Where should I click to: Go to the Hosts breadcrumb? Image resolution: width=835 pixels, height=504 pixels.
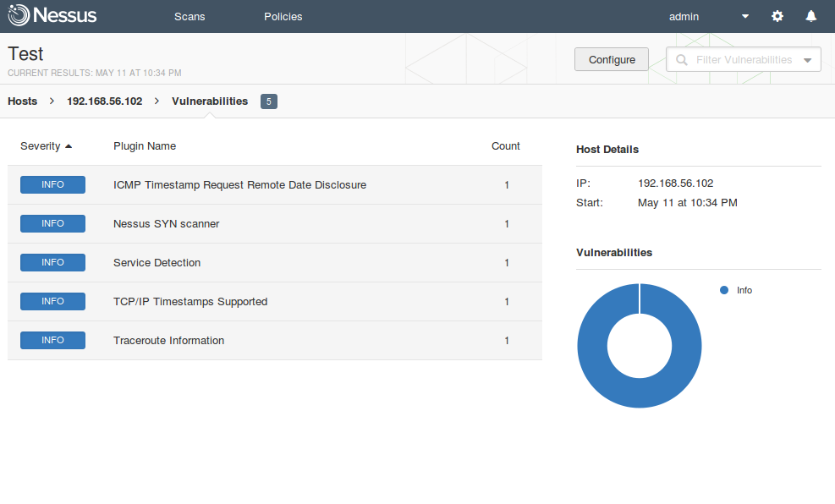[22, 101]
